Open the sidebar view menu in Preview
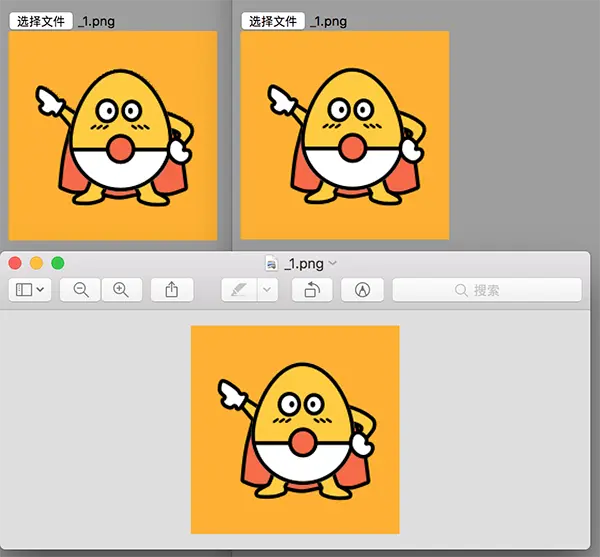The height and width of the screenshot is (557, 600). click(x=30, y=290)
